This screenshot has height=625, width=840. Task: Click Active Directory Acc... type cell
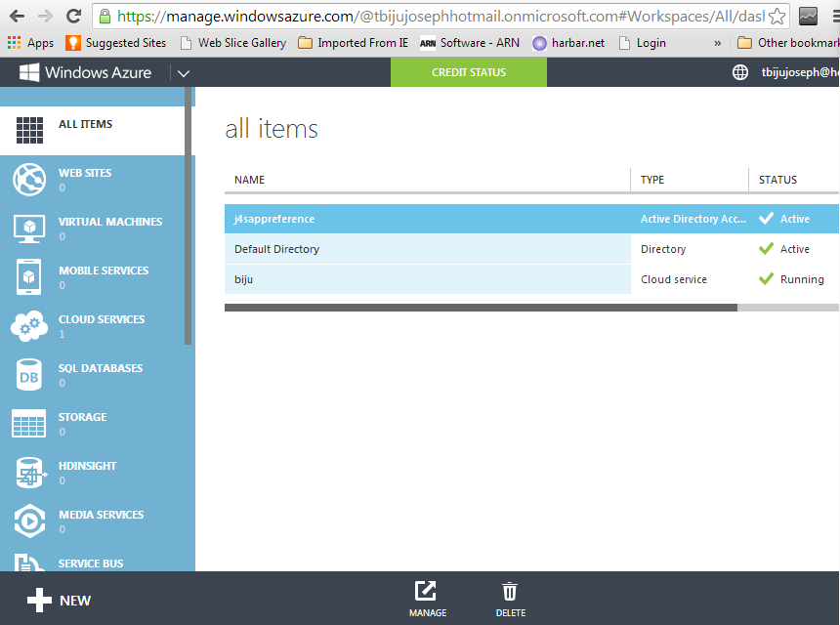[693, 219]
